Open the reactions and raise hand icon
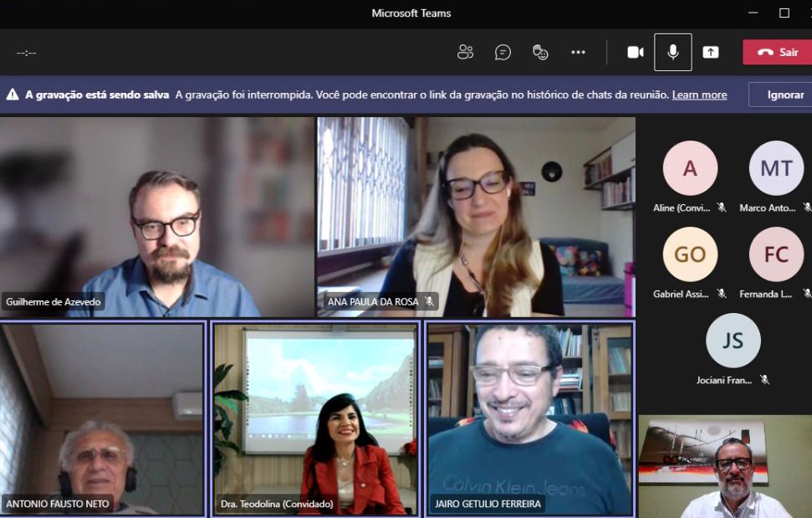 click(540, 52)
